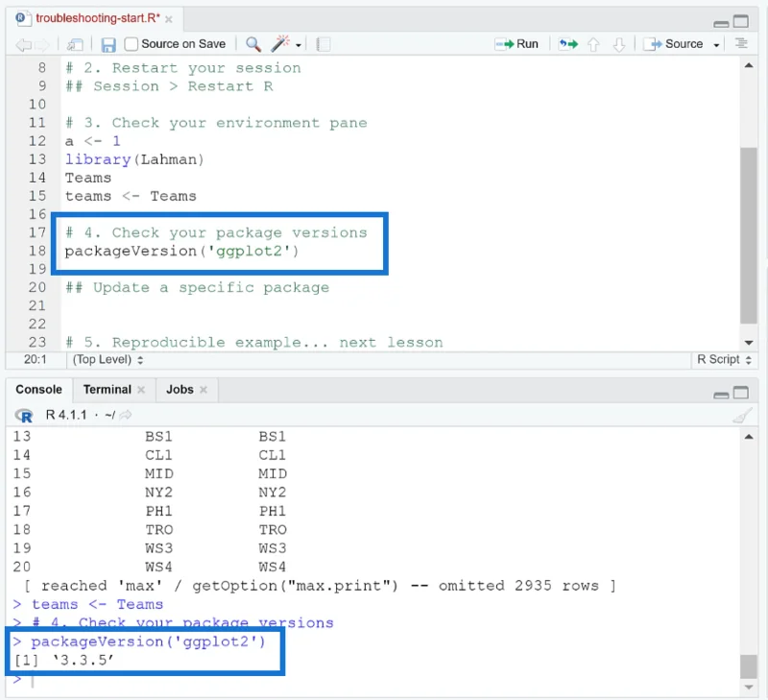Click the R logo in console header
Viewport: 768px width, 700px height.
pos(23,416)
